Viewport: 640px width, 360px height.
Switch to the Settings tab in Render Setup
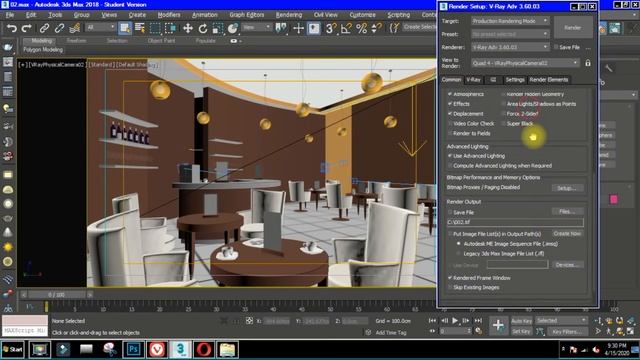point(515,80)
